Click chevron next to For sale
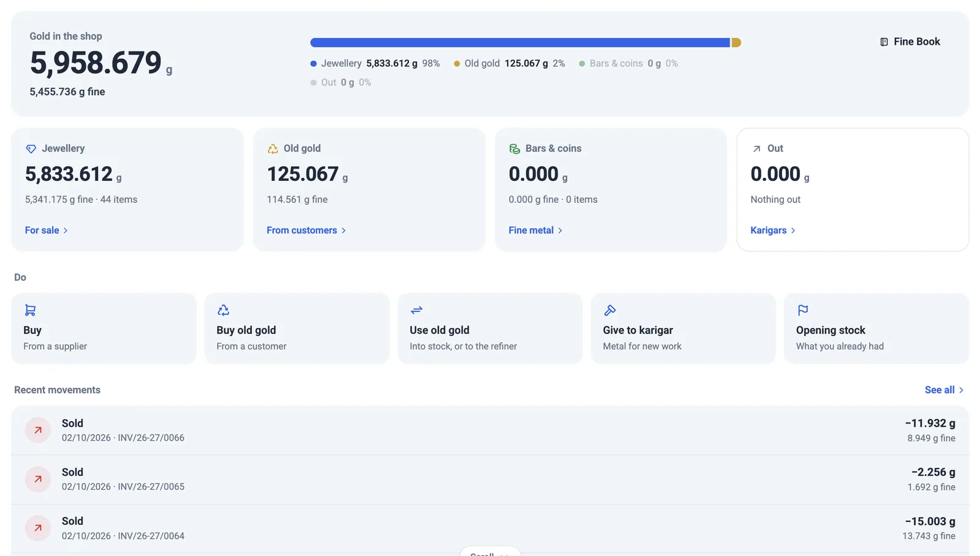 (x=66, y=230)
